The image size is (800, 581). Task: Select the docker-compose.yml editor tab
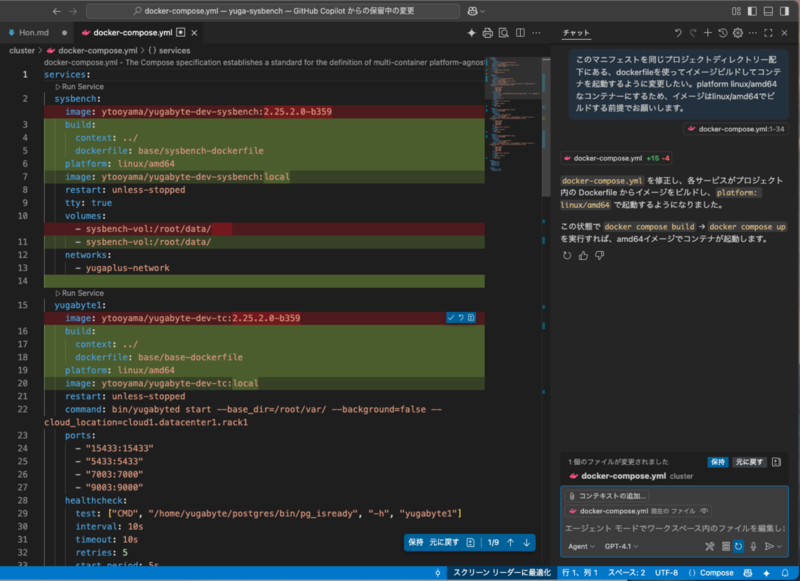[x=133, y=33]
